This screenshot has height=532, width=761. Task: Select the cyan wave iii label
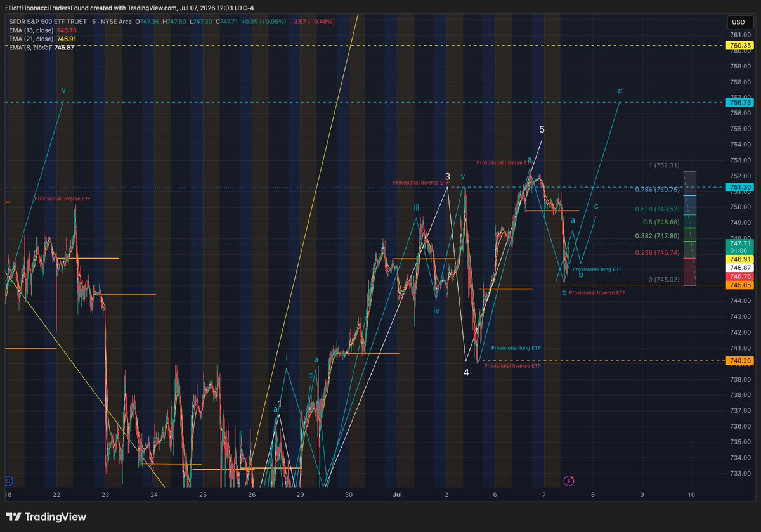click(417, 207)
